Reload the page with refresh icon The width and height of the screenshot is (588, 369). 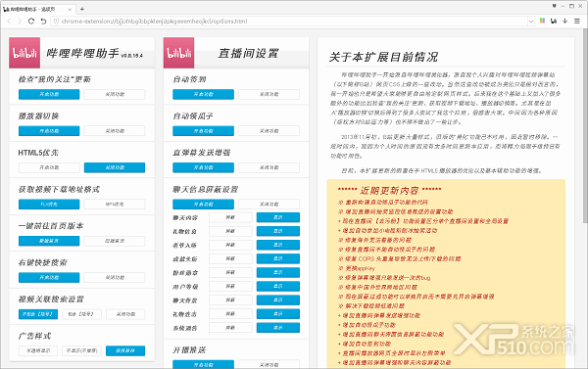click(x=31, y=22)
